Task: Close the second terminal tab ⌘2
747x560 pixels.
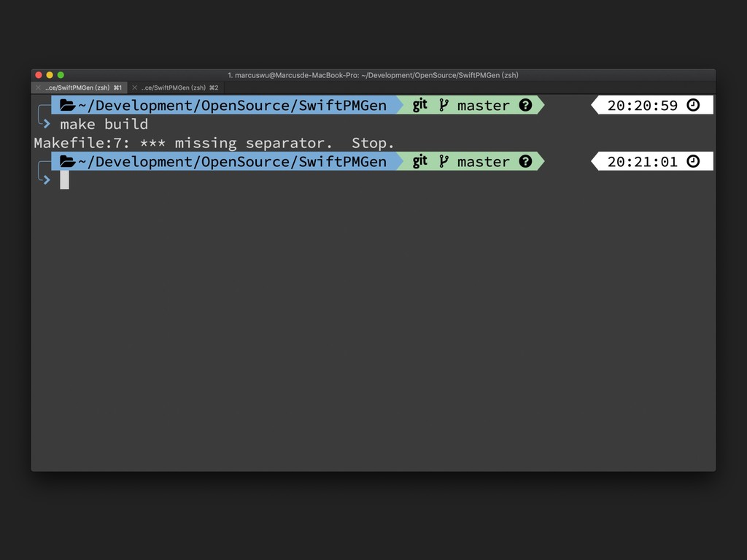Action: point(135,87)
